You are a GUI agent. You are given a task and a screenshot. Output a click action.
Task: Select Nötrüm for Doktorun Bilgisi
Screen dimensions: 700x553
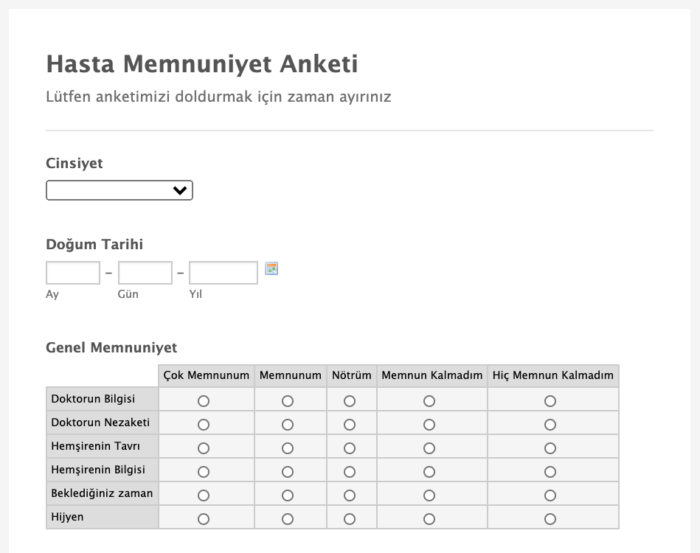click(x=350, y=400)
